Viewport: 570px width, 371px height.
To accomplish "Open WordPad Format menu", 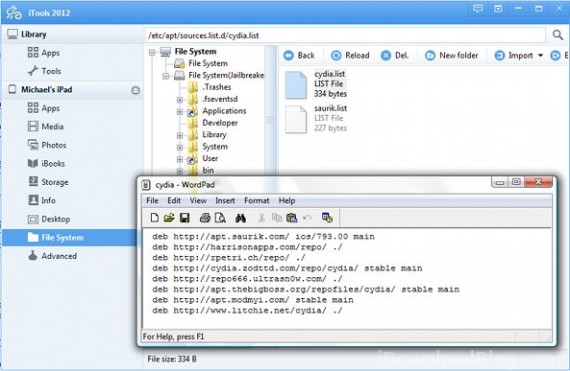I will point(257,201).
